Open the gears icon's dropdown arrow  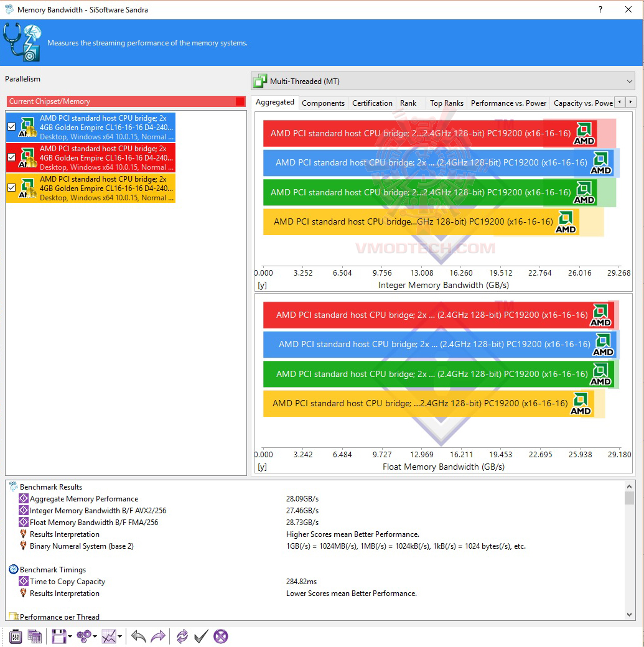[x=95, y=636]
